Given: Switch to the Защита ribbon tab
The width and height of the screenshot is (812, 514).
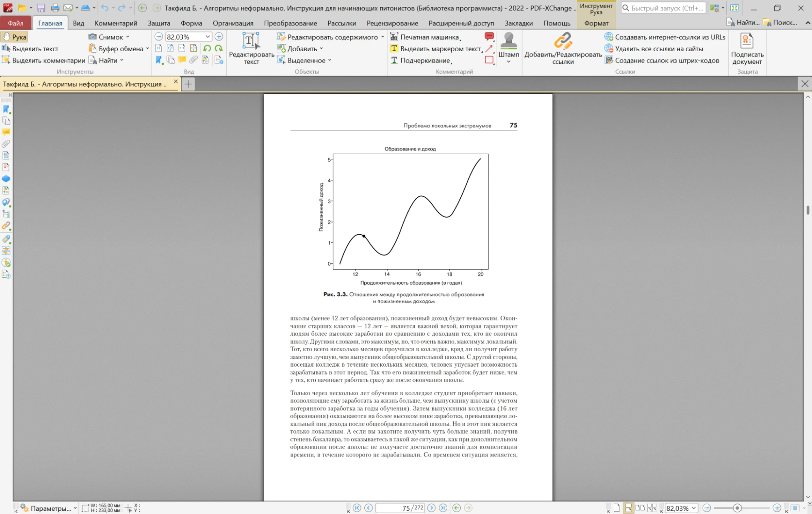Looking at the screenshot, I should pos(159,23).
